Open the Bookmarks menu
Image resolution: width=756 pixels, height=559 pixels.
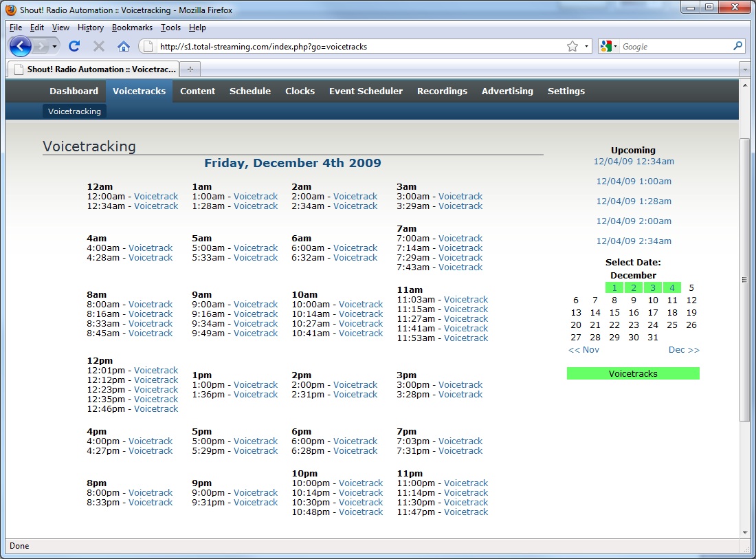(x=132, y=28)
